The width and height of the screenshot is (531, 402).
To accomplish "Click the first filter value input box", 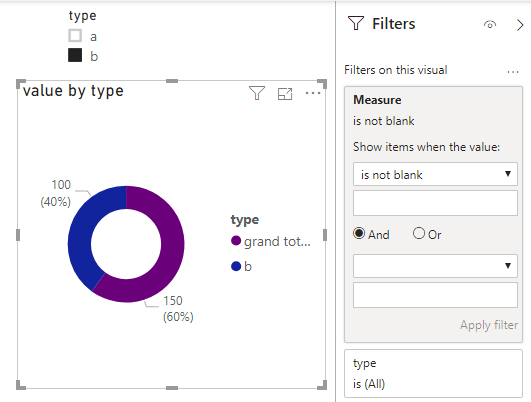I will 435,203.
